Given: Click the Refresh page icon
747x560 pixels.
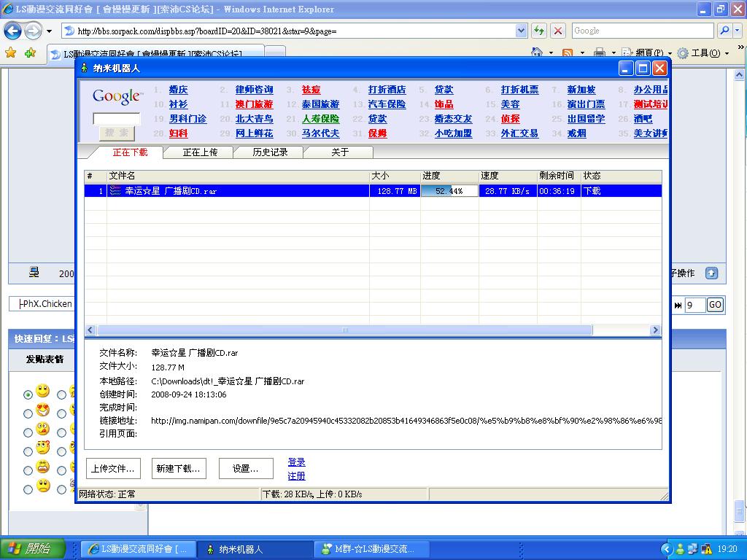Looking at the screenshot, I should click(x=539, y=31).
